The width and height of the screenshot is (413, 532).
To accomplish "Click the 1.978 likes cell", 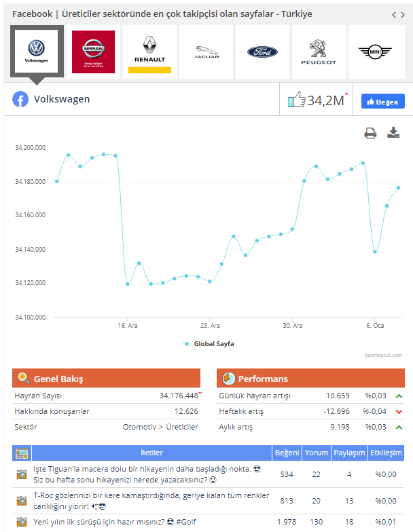I will 287,522.
